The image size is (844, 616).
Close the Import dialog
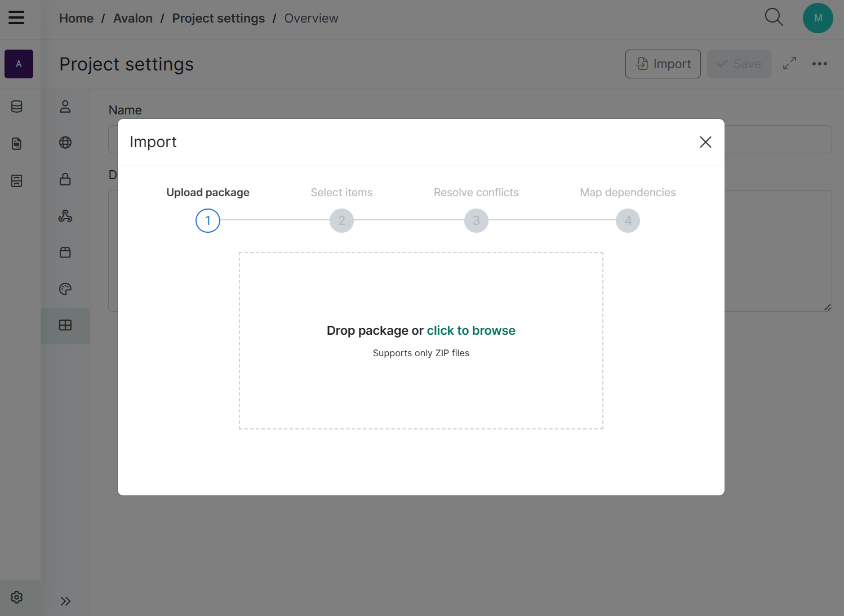tap(705, 142)
